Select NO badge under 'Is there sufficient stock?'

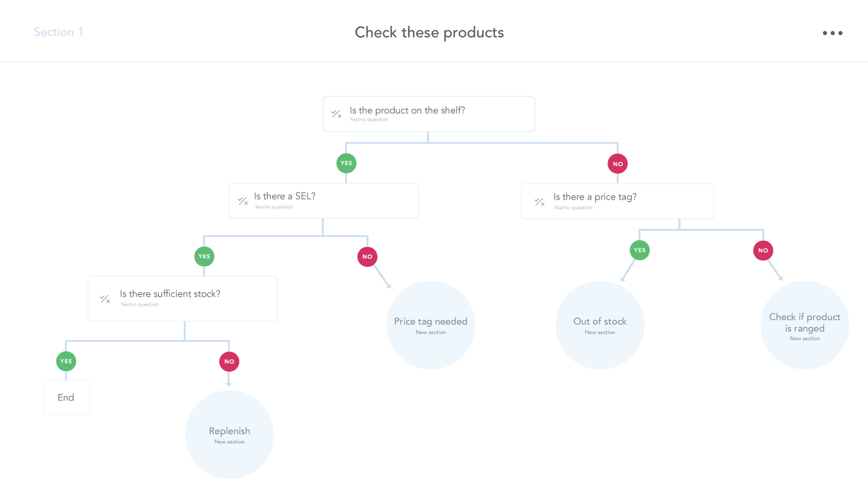pos(229,362)
